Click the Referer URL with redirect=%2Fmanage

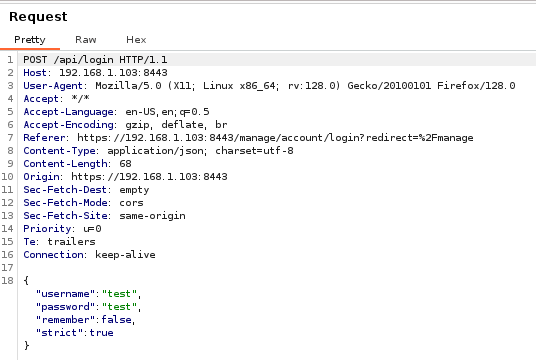275,137
